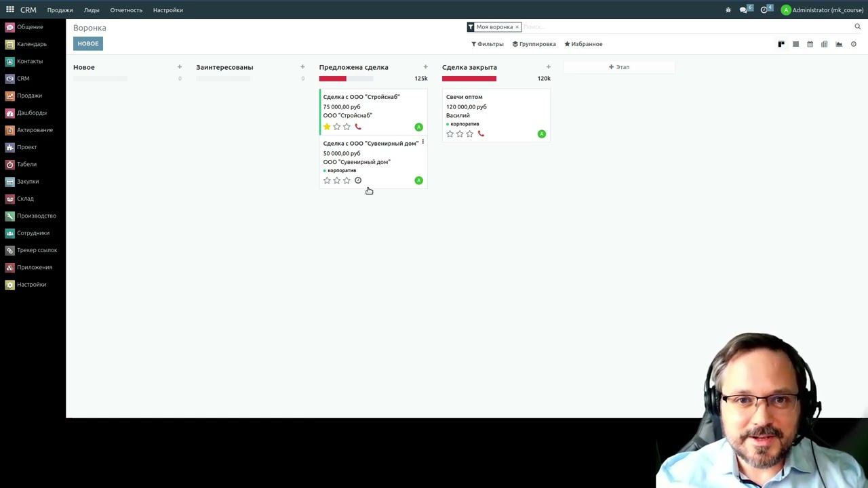Screen dimensions: 868x488
Task: Open the three-dot menu on Сувенирный дом card
Action: tap(423, 142)
